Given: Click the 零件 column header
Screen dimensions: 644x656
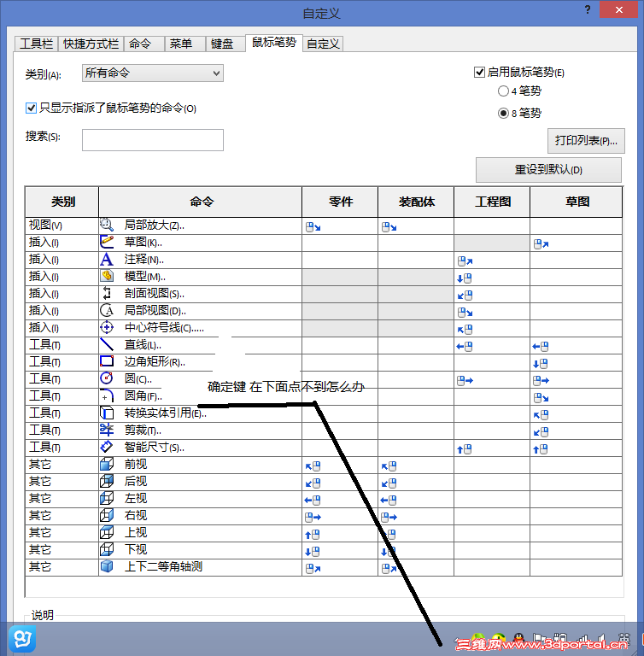Looking at the screenshot, I should [x=340, y=202].
